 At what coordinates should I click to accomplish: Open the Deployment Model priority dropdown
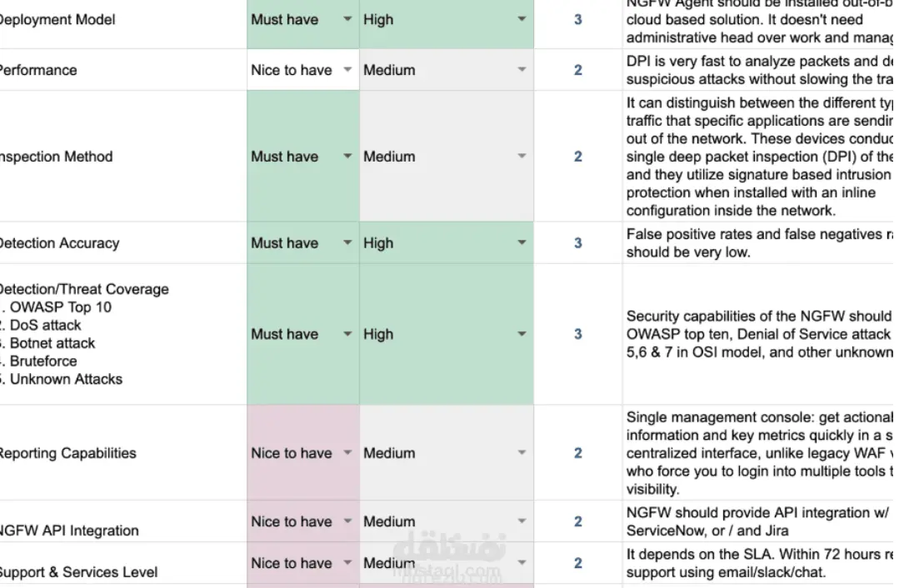[347, 19]
